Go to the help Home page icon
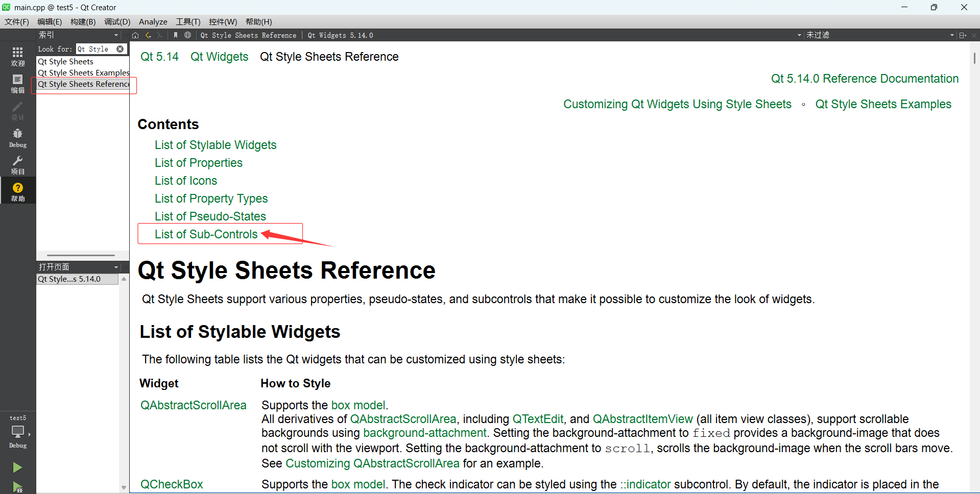Screen dimensions: 980x494 pyautogui.click(x=135, y=35)
